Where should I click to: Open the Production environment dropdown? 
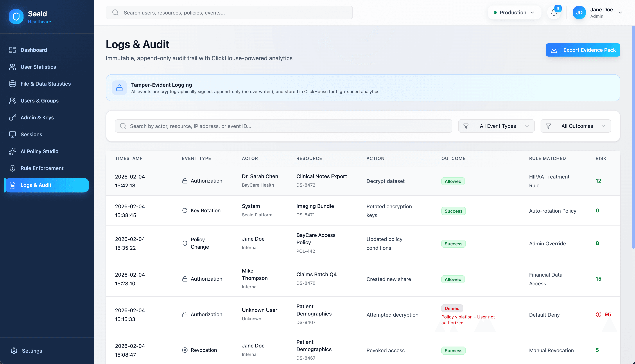[514, 12]
